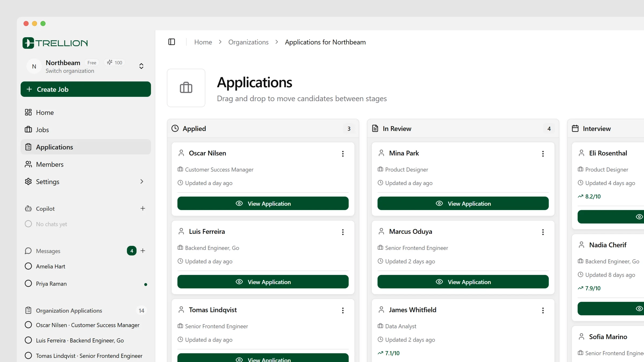View Luis Ferreira's application
This screenshot has height=362, width=644.
pyautogui.click(x=263, y=282)
